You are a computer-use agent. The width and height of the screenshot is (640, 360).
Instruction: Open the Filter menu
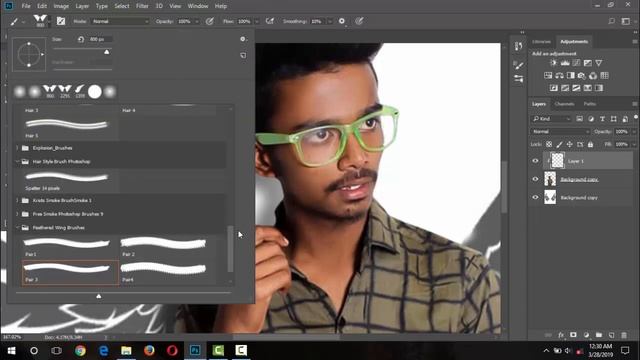pos(142,6)
